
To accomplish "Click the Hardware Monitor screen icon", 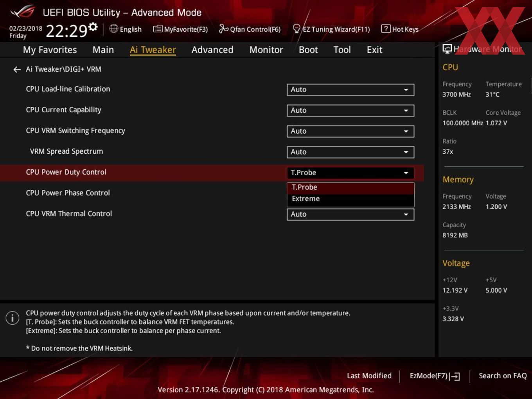I will pyautogui.click(x=447, y=49).
